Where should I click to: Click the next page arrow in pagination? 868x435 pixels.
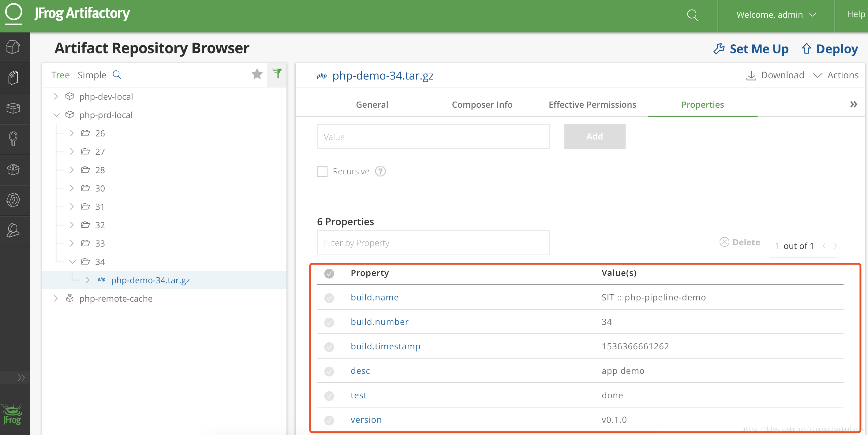(x=835, y=246)
